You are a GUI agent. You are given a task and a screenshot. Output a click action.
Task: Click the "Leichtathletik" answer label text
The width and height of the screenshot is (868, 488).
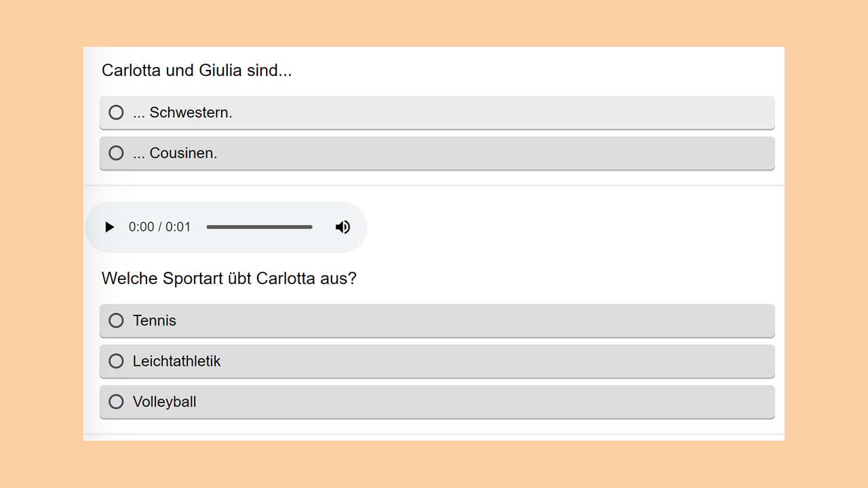(177, 361)
